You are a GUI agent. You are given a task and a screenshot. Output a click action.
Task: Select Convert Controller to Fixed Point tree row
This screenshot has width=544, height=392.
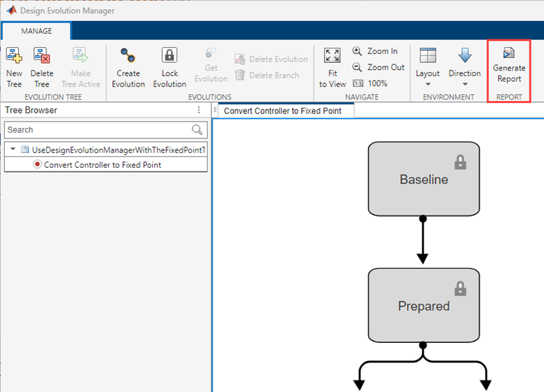(x=106, y=165)
